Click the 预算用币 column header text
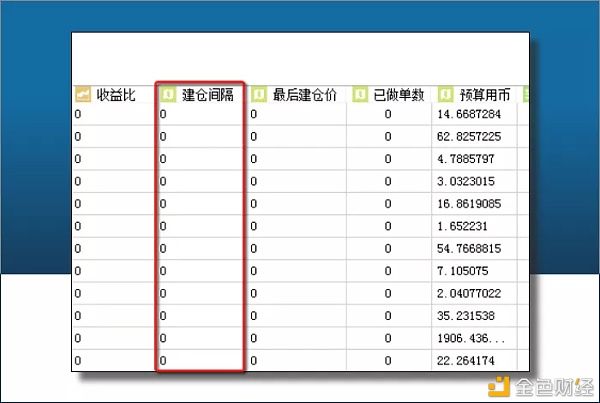The height and width of the screenshot is (403, 600). pyautogui.click(x=483, y=95)
